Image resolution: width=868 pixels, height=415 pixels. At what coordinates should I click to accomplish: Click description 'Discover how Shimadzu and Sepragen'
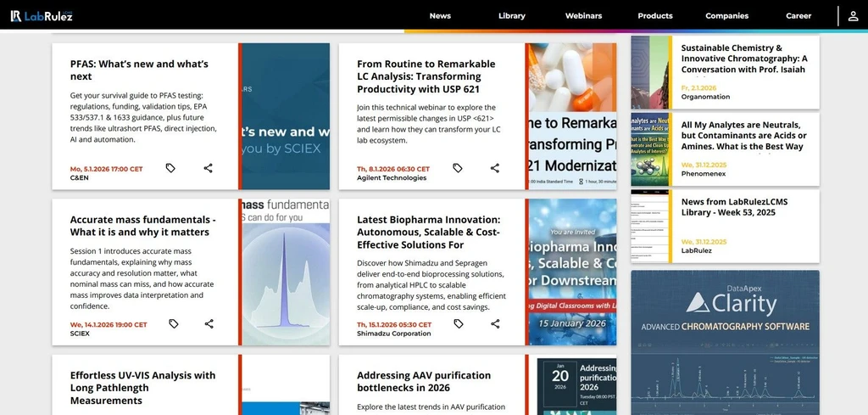431,285
